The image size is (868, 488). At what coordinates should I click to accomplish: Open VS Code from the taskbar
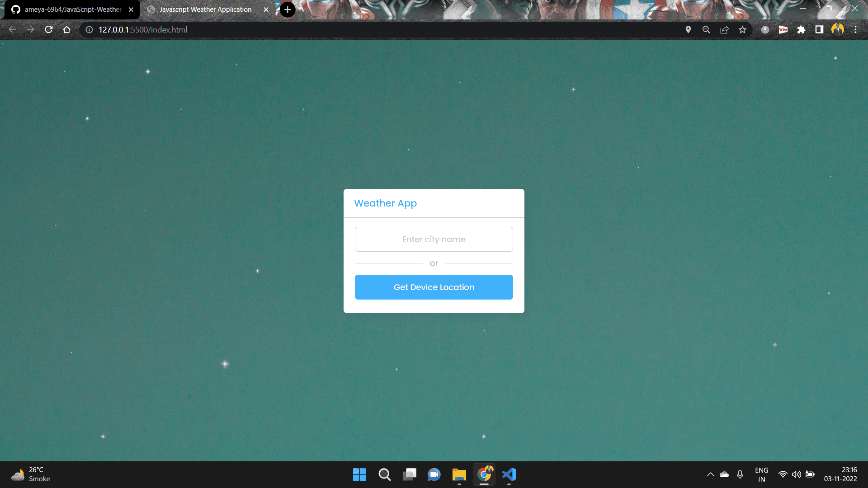509,474
